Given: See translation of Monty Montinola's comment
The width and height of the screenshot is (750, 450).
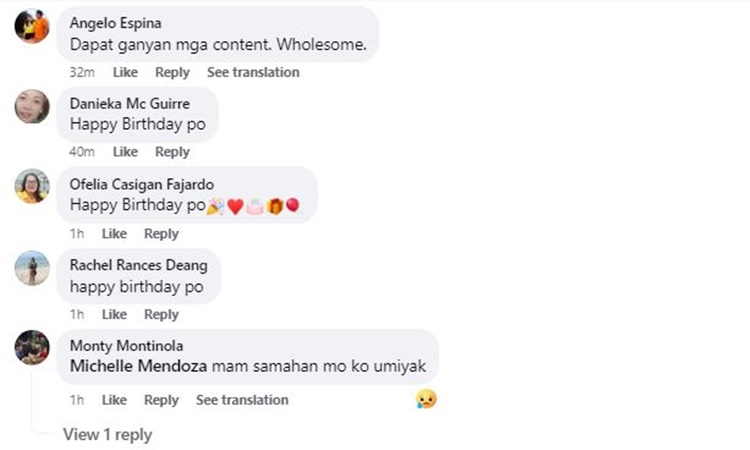Looking at the screenshot, I should pyautogui.click(x=242, y=400).
